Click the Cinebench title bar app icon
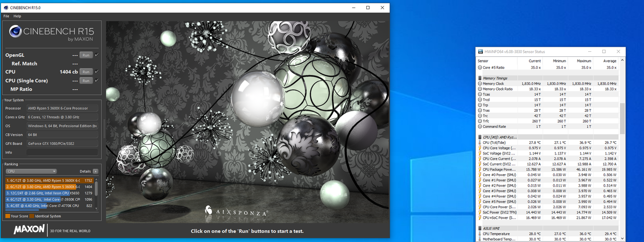The height and width of the screenshot is (242, 644). [x=6, y=8]
